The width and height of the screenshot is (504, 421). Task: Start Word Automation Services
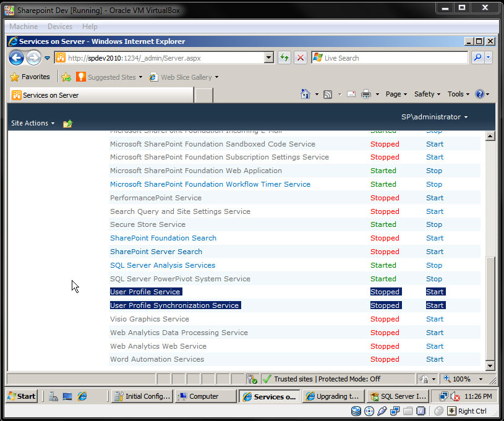(435, 359)
